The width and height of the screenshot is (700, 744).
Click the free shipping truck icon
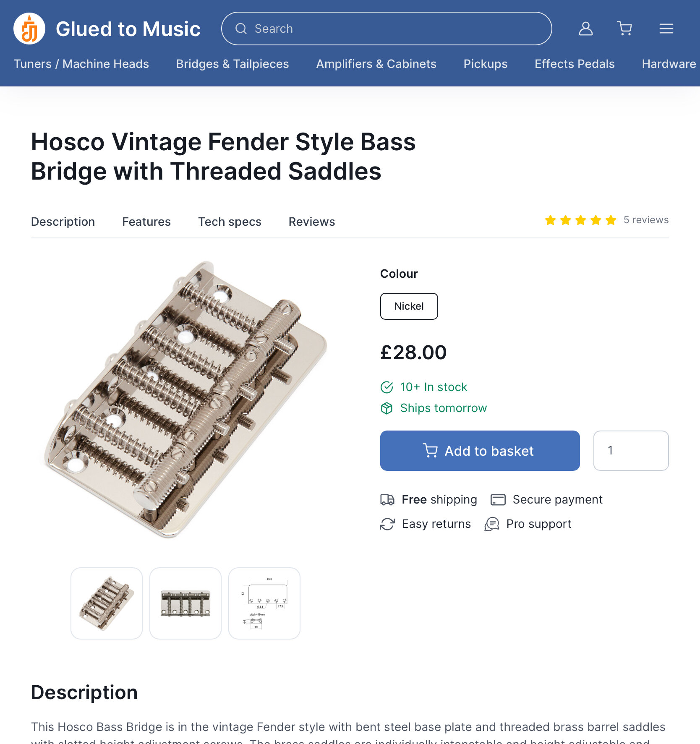point(387,499)
